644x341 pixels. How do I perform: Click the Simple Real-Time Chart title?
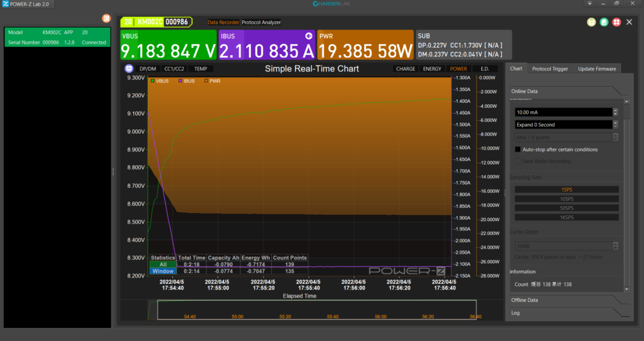(x=312, y=68)
